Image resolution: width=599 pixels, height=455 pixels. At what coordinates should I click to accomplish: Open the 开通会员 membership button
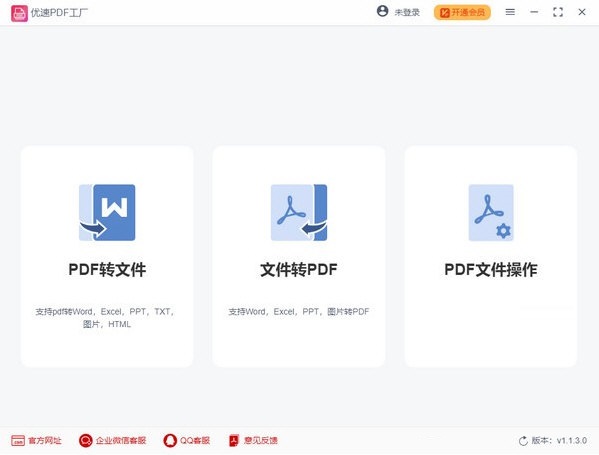[462, 13]
